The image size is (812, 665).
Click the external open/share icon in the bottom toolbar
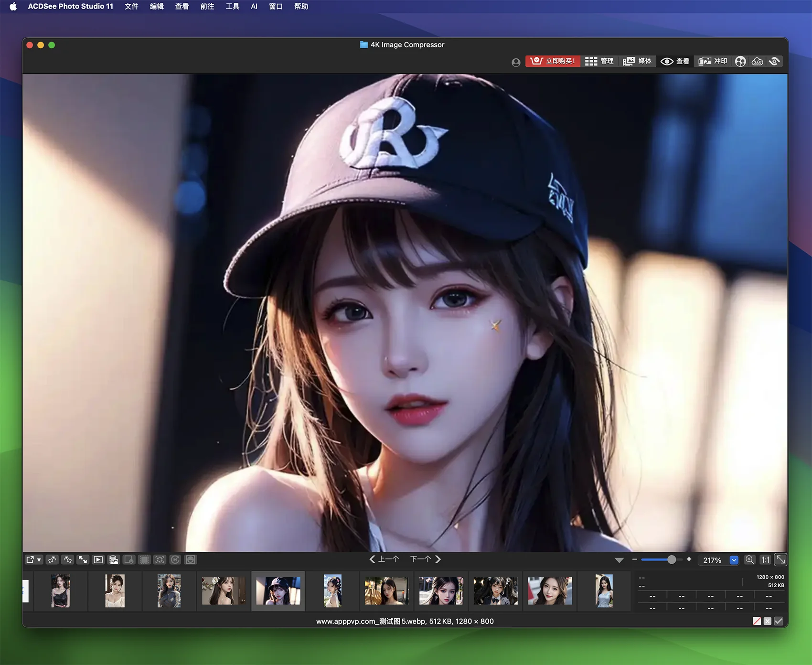coord(30,559)
